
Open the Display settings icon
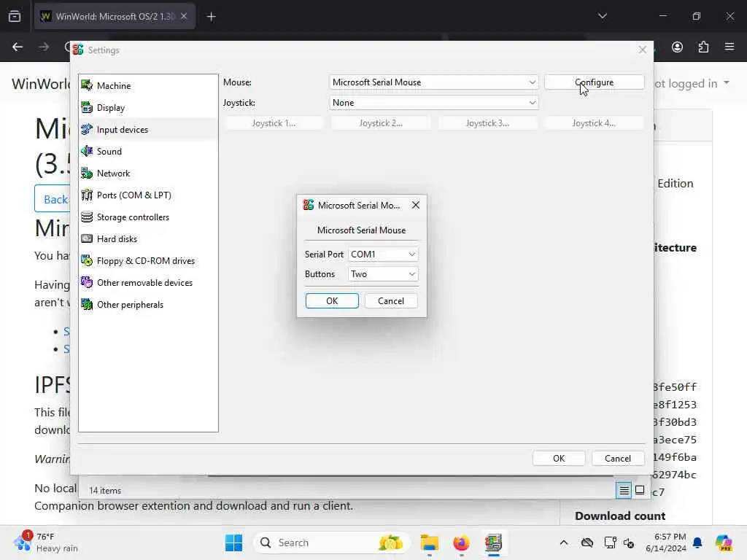[x=87, y=107]
